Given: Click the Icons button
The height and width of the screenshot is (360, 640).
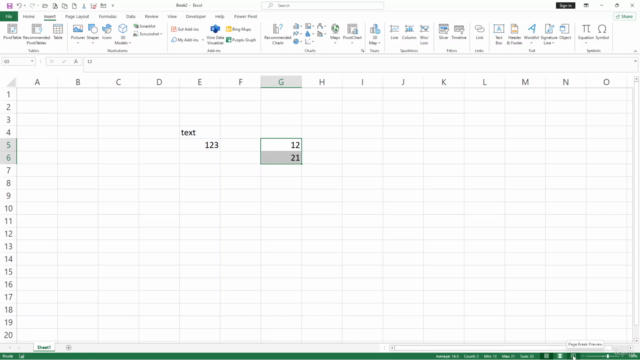Looking at the screenshot, I should click(107, 32).
